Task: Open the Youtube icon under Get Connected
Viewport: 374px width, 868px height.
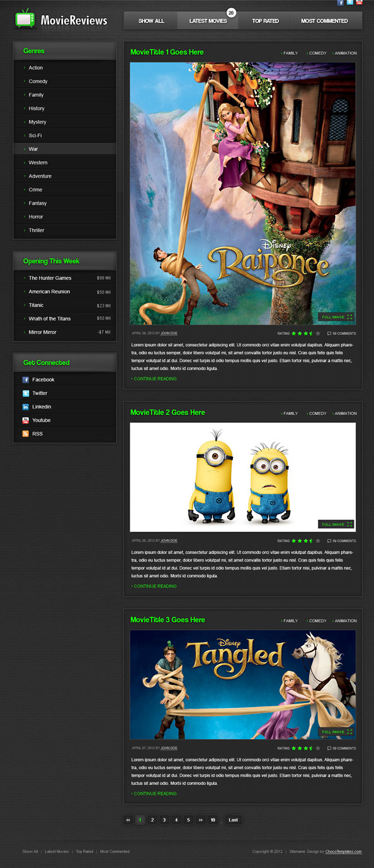Action: pyautogui.click(x=26, y=420)
